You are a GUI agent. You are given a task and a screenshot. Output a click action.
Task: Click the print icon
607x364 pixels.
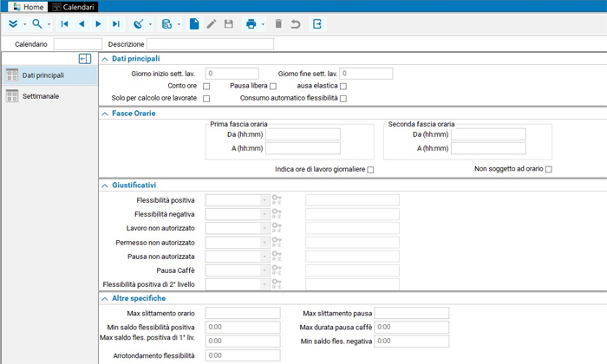point(251,24)
